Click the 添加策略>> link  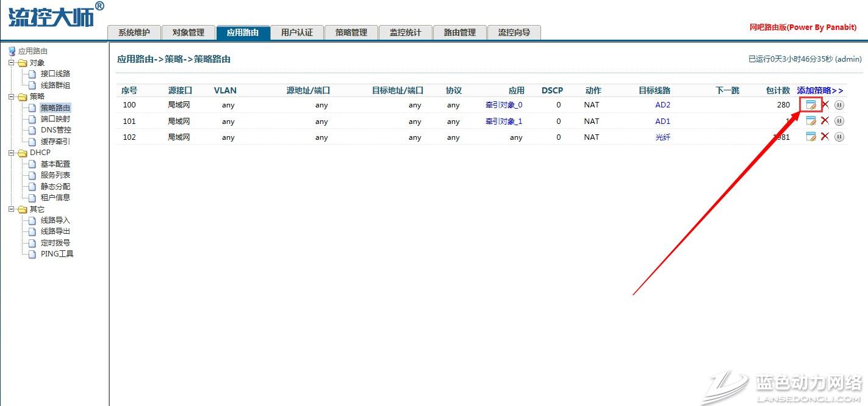pos(820,90)
